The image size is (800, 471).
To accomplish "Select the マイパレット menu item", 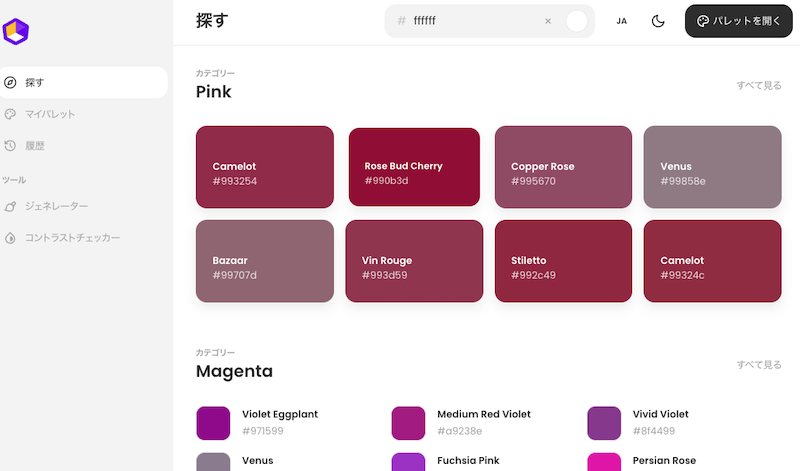I will [x=50, y=114].
